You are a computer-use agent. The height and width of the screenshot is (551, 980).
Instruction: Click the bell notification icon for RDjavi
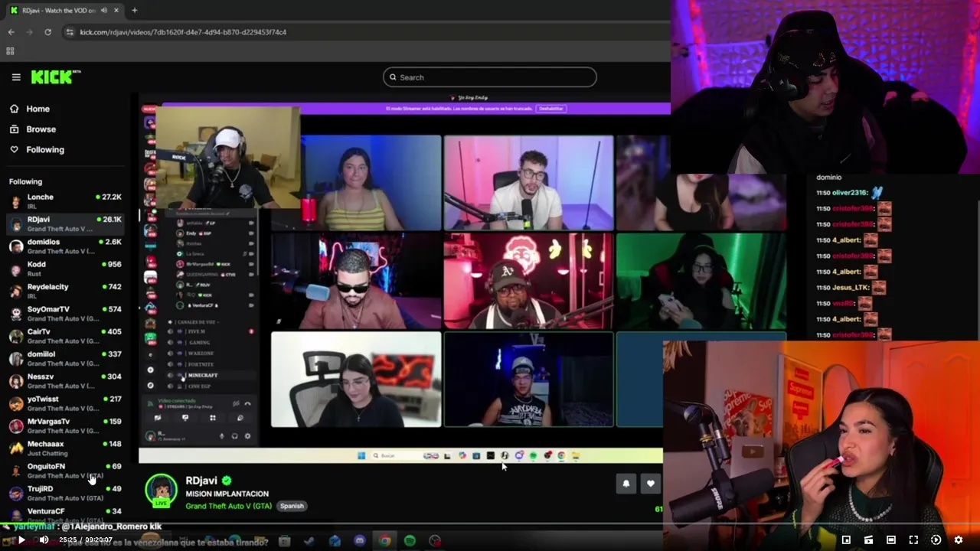coord(626,484)
